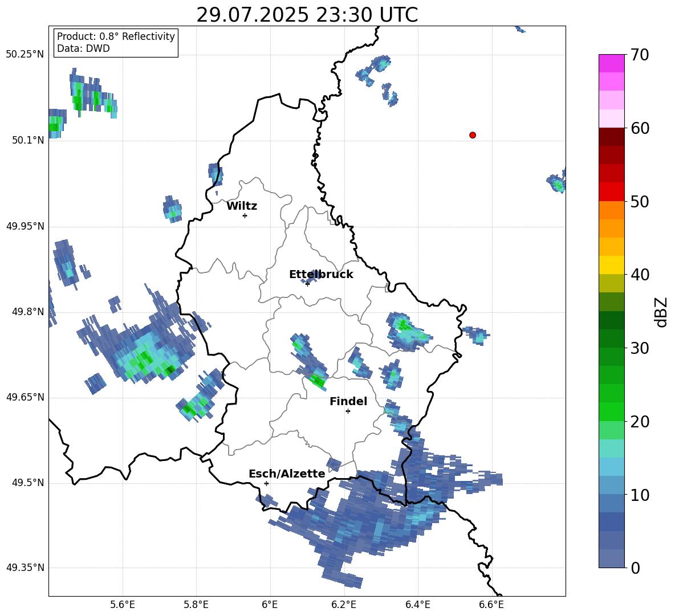The image size is (675, 616).
Task: Click the Wiltz cross marker
Action: point(245,215)
